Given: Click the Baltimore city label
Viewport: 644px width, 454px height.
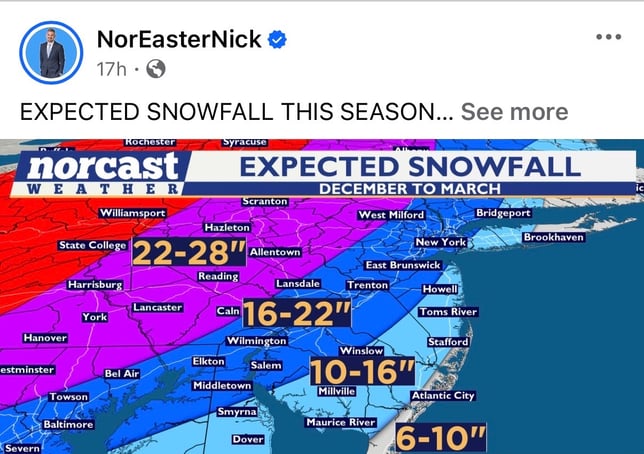Looking at the screenshot, I should 68,425.
